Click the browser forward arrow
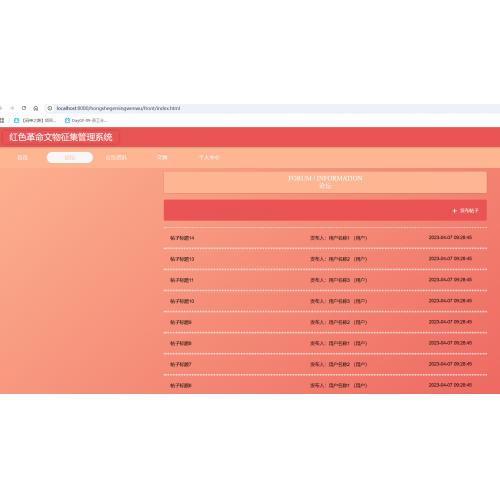The image size is (500, 500). click(12, 108)
